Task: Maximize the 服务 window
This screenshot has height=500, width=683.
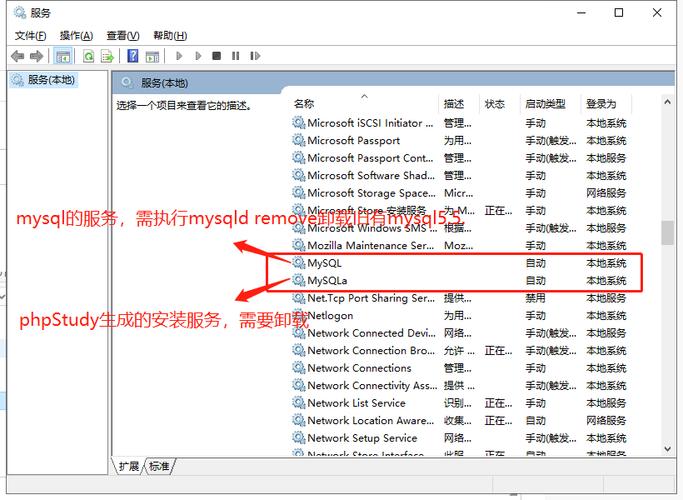Action: pyautogui.click(x=619, y=13)
